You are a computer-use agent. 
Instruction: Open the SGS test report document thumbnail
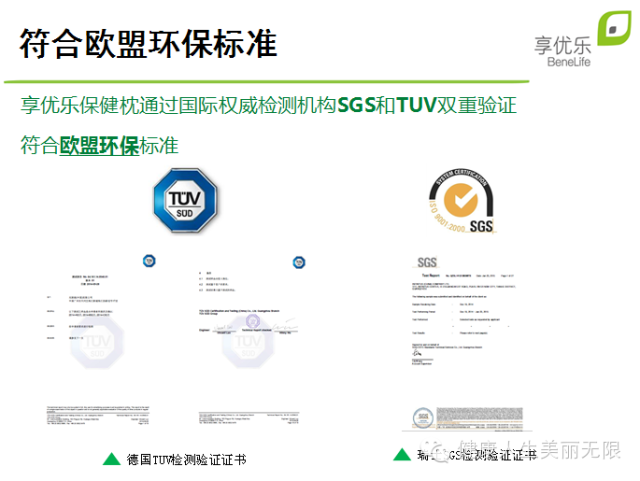(x=467, y=344)
